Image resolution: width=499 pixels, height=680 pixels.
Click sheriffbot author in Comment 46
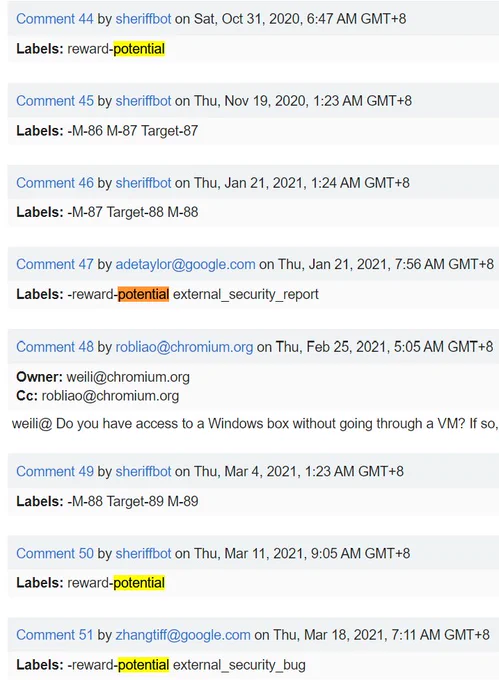(x=144, y=183)
